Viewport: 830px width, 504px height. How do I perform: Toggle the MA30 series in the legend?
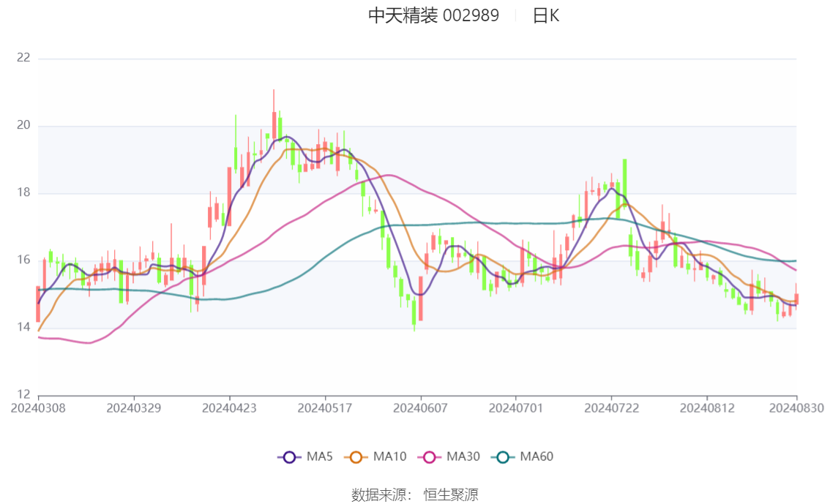[449, 457]
